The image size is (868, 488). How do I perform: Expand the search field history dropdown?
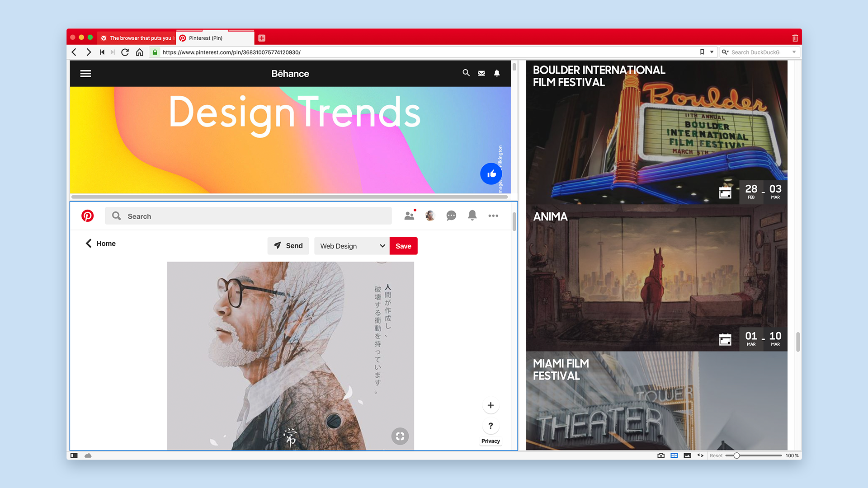(x=794, y=52)
